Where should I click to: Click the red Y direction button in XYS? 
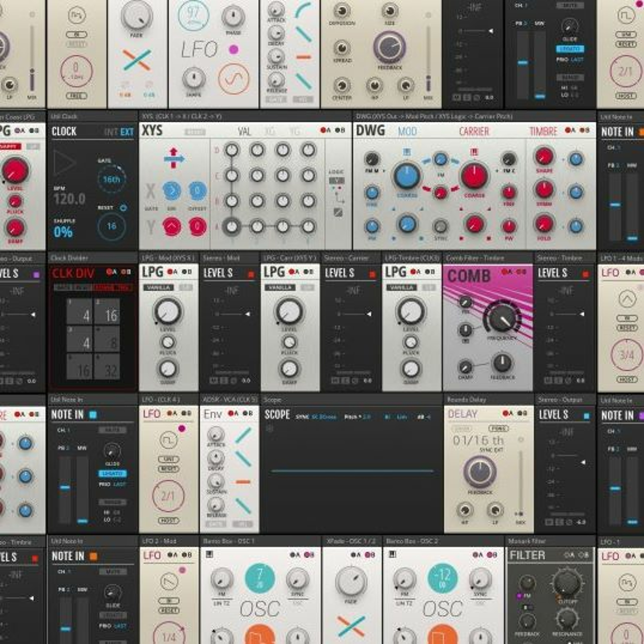click(172, 226)
